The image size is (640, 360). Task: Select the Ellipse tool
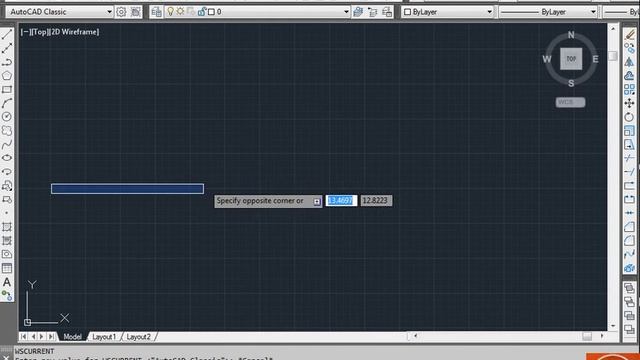[7, 158]
